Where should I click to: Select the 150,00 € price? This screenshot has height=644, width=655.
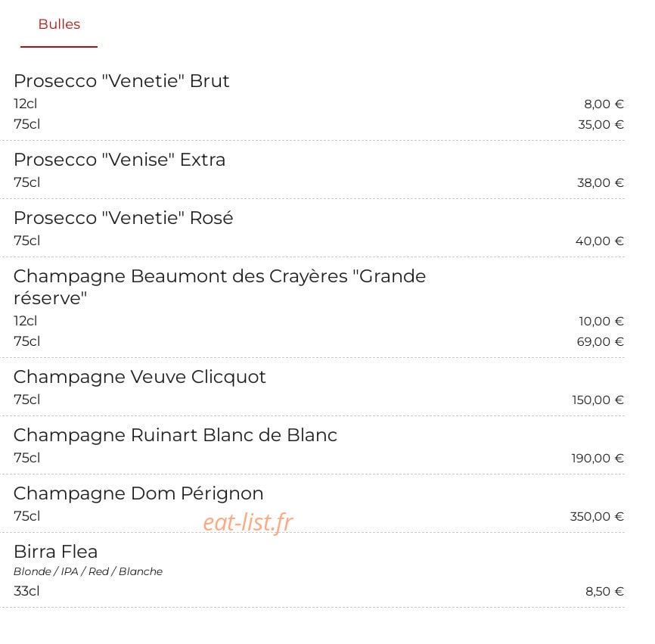pyautogui.click(x=598, y=400)
